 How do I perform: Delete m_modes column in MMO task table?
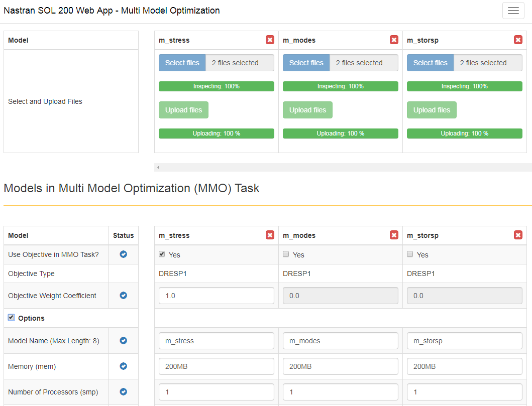(x=394, y=235)
